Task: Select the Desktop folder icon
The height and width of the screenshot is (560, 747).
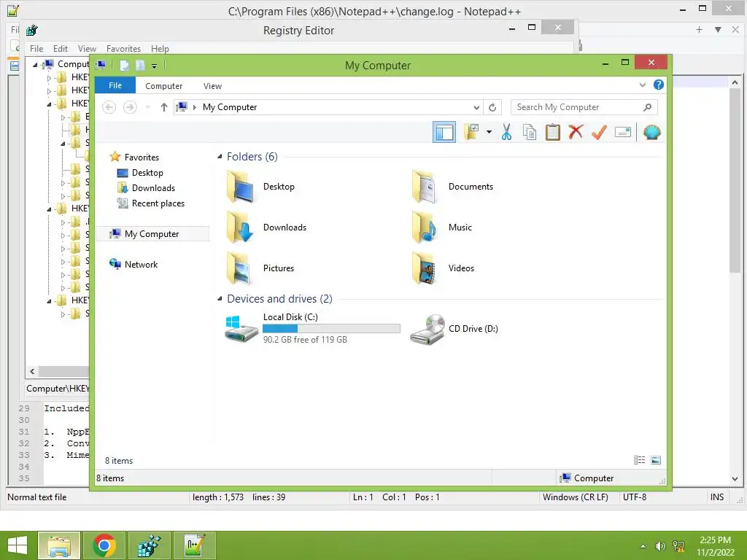Action: click(x=241, y=187)
